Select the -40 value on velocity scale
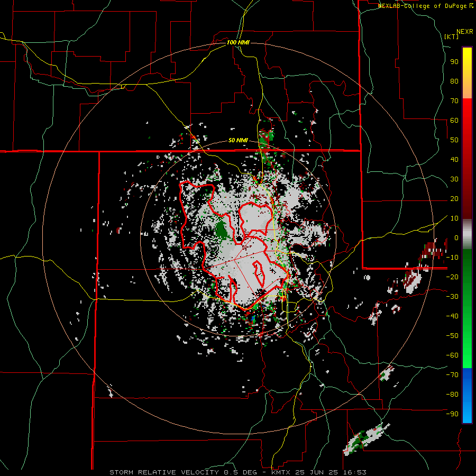Viewport: 476px width, 476px height. [x=452, y=316]
